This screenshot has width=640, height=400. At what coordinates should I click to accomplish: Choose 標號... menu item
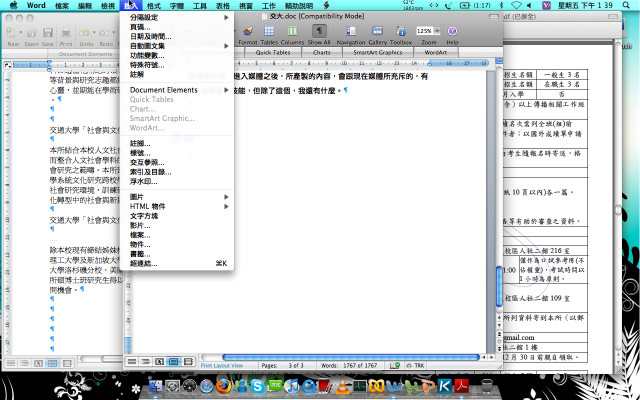pos(178,153)
